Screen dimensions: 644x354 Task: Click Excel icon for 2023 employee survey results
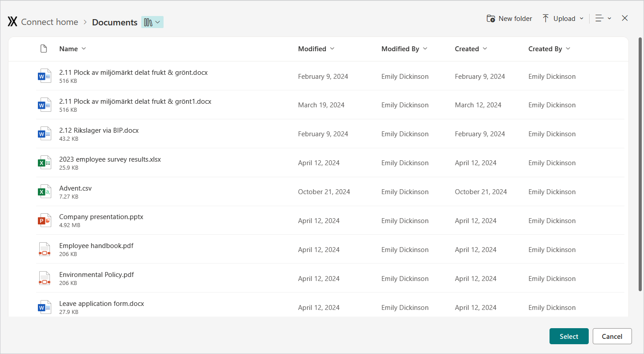(x=44, y=163)
